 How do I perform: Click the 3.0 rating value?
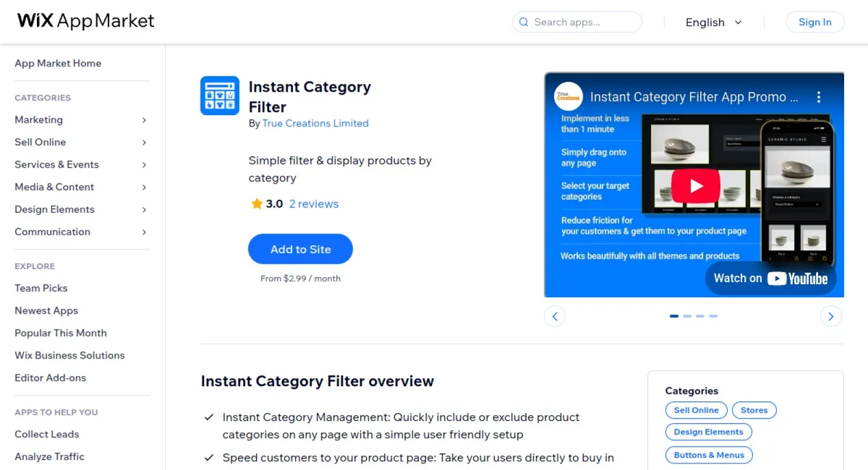pos(274,204)
